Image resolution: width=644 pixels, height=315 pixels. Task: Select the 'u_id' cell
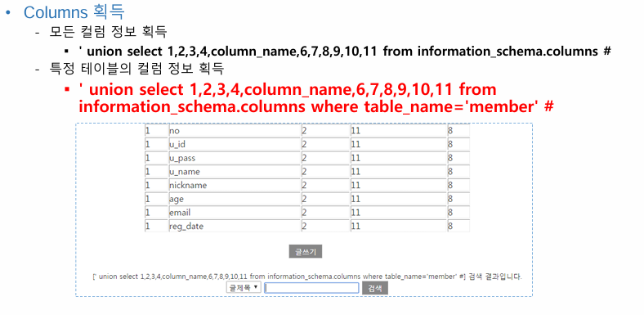point(235,144)
